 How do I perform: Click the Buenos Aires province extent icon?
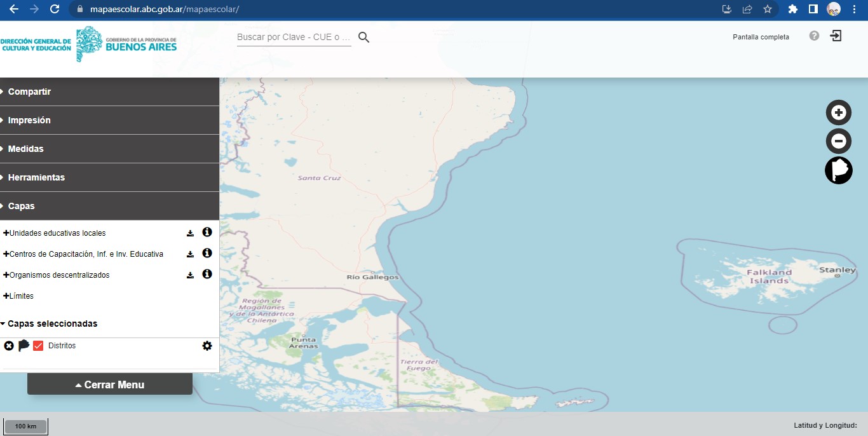coord(839,170)
